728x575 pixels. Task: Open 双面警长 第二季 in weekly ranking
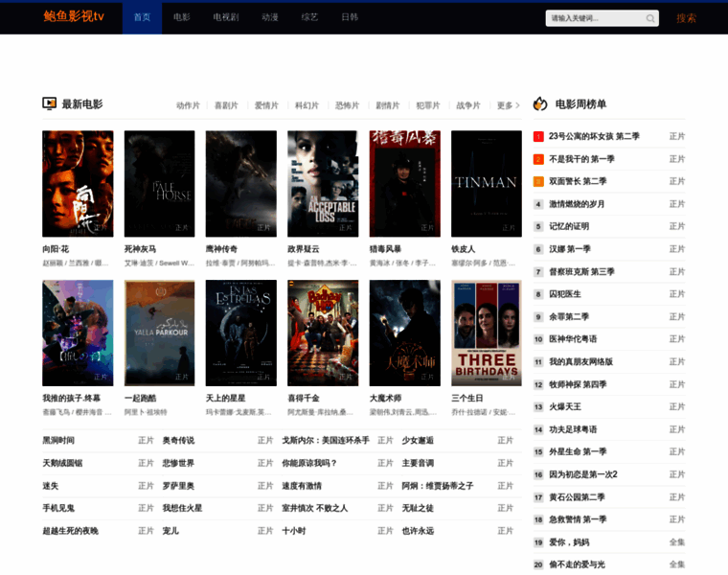click(x=578, y=181)
